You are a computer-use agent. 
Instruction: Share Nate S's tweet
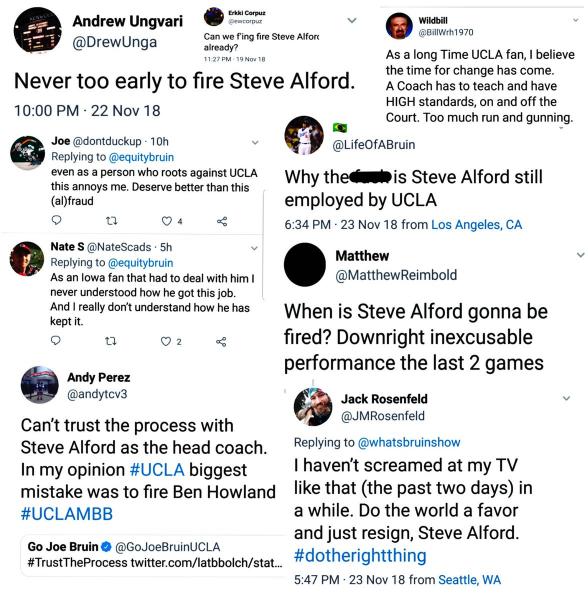click(x=221, y=341)
